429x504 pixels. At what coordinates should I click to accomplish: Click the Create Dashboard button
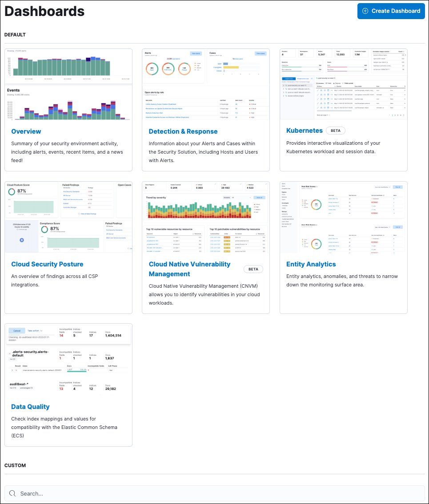tap(391, 11)
